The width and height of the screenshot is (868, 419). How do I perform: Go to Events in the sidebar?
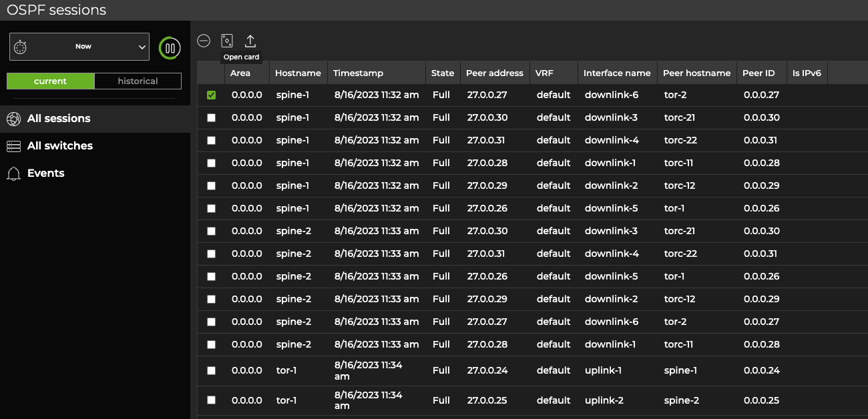(x=46, y=173)
